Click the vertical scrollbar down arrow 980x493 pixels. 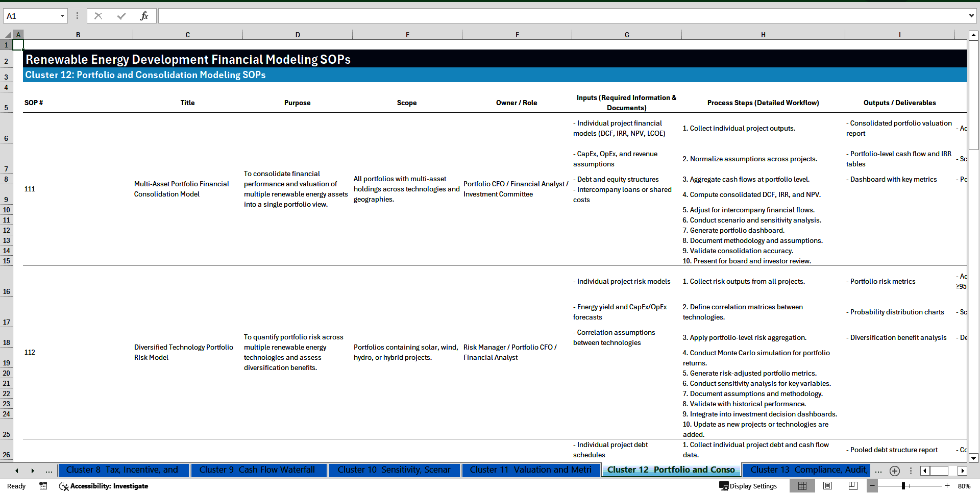click(974, 458)
